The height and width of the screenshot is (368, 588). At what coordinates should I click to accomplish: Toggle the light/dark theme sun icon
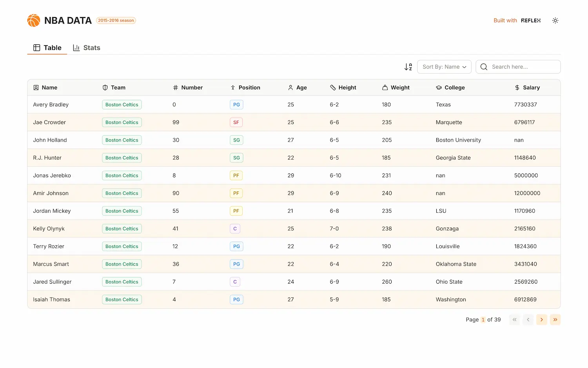click(555, 20)
